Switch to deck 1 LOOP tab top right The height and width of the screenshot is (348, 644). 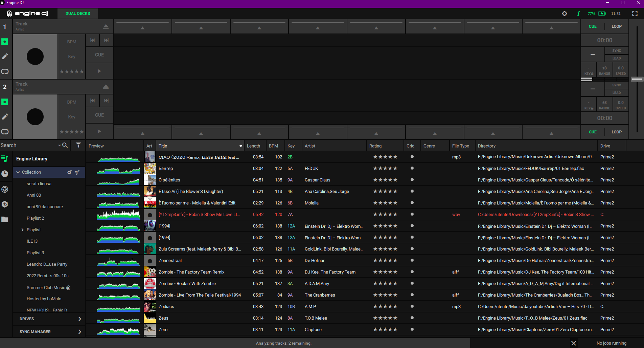(617, 26)
